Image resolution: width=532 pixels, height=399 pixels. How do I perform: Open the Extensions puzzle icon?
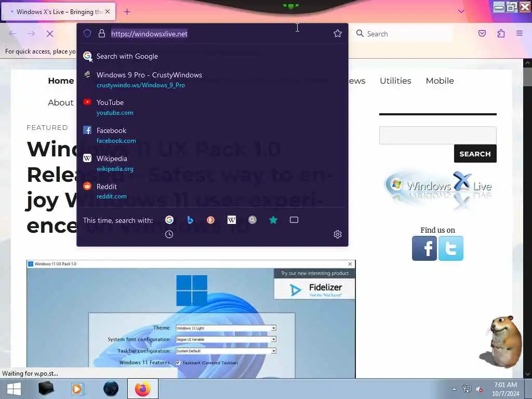[501, 33]
